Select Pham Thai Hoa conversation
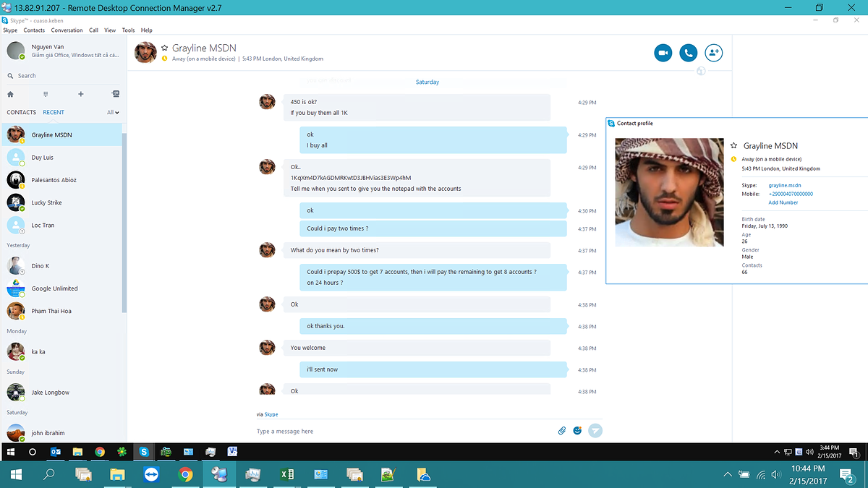The height and width of the screenshot is (488, 868). click(61, 311)
